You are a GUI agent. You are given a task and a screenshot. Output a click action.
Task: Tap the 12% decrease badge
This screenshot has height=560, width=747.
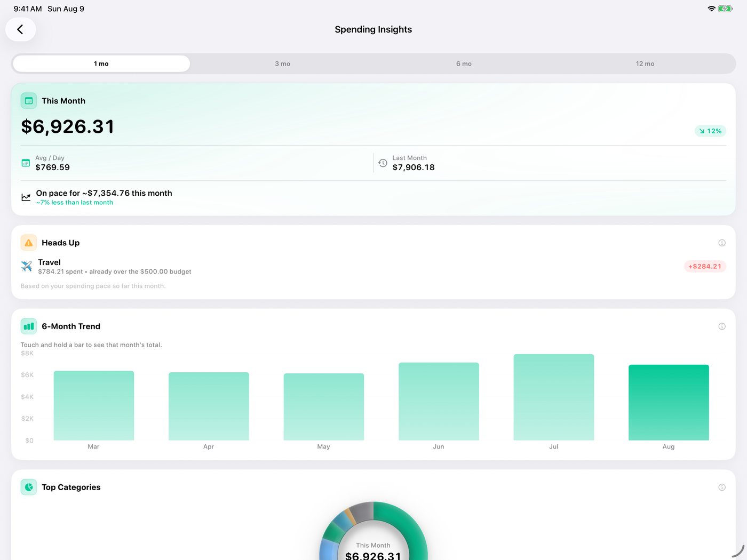click(x=710, y=131)
